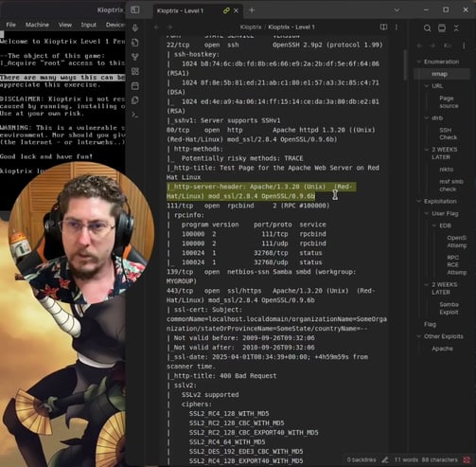The height and width of the screenshot is (467, 476).
Task: Collapse the EDB heading in outline
Action: coord(434,225)
